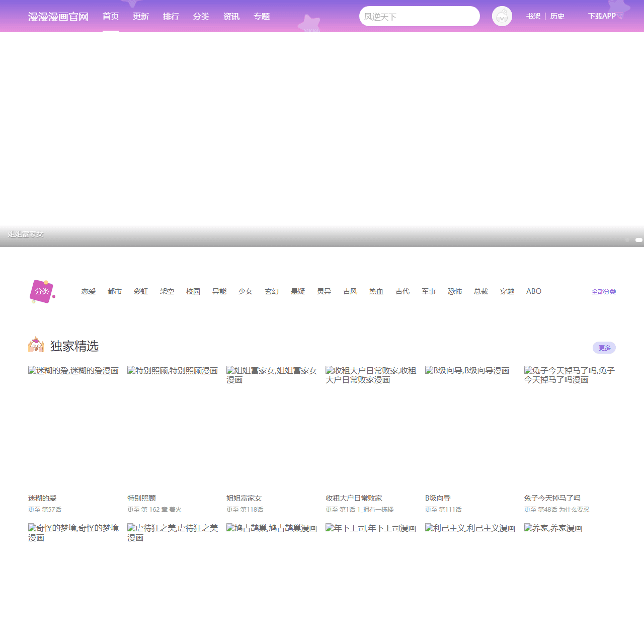This screenshot has width=644, height=644.
Task: Open the 鸠占鹊巢 cover thumbnail
Action: click(272, 584)
